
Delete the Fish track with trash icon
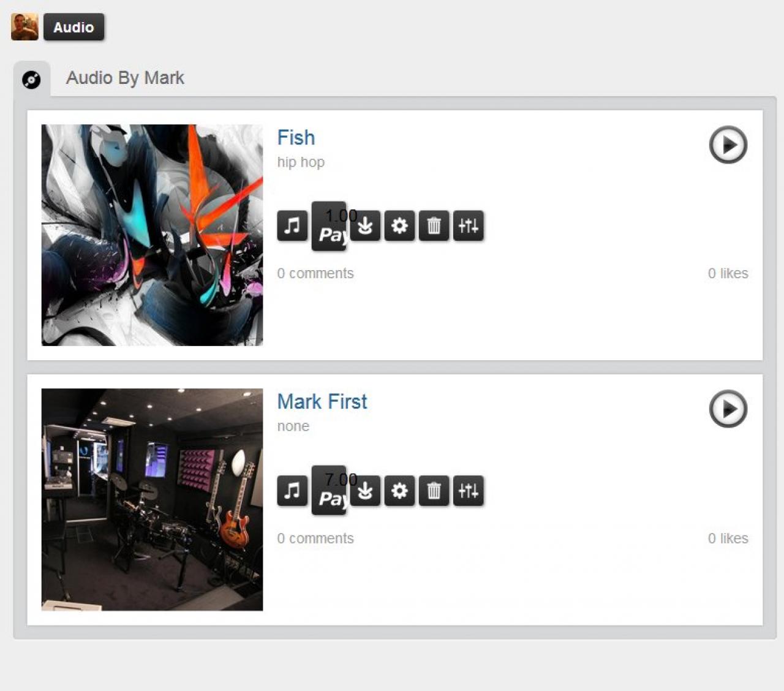[434, 226]
